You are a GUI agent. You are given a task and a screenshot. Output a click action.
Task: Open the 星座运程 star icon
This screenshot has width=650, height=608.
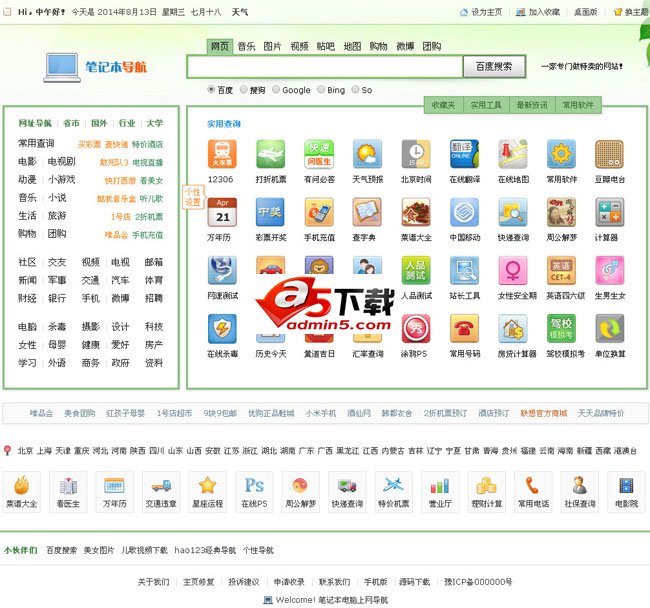pos(208,492)
